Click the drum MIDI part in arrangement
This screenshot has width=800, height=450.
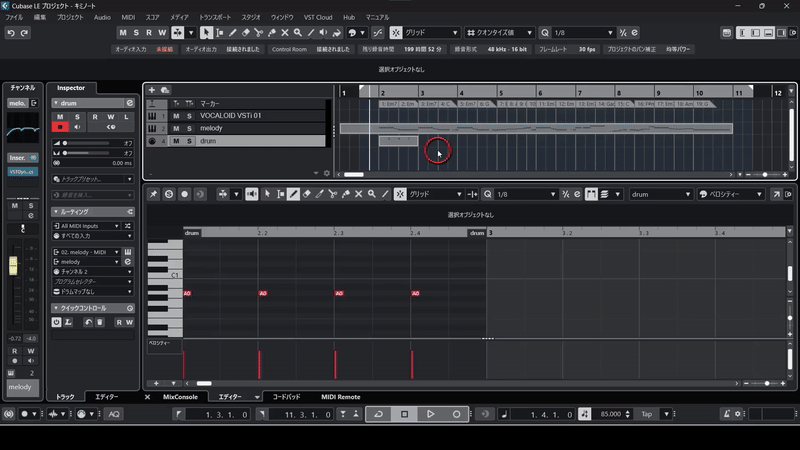398,141
